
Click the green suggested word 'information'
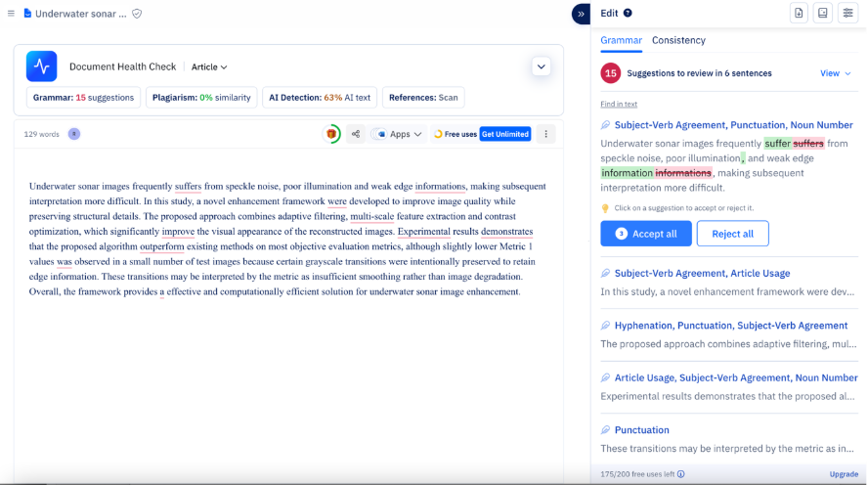[x=628, y=173]
